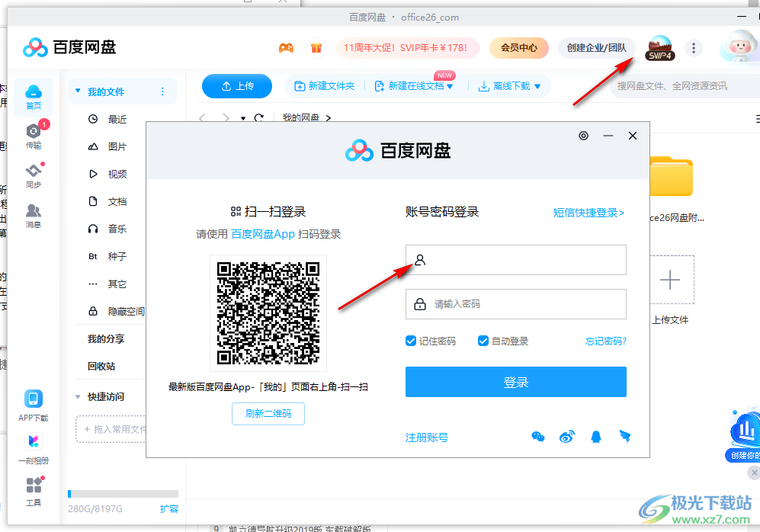The width and height of the screenshot is (760, 532).
Task: Open 一刻相册 album app icon
Action: click(x=34, y=449)
